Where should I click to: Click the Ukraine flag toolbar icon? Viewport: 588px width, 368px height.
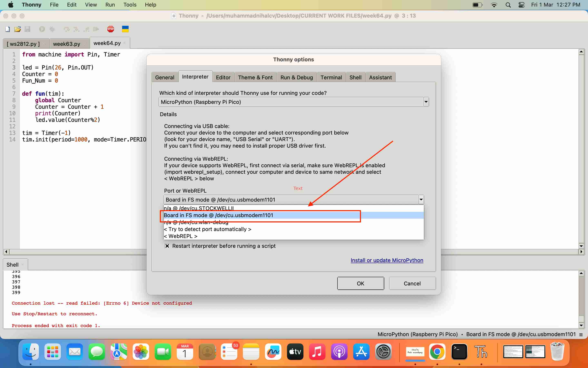coord(125,29)
